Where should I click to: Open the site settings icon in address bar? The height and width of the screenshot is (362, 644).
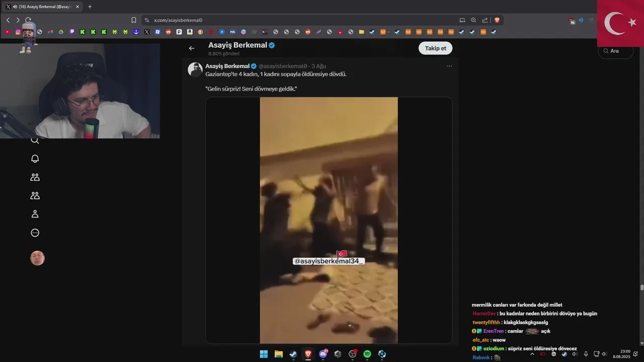pos(147,20)
